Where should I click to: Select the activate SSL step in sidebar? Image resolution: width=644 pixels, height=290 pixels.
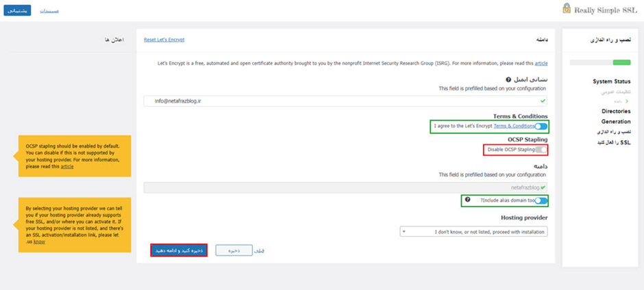click(x=614, y=143)
